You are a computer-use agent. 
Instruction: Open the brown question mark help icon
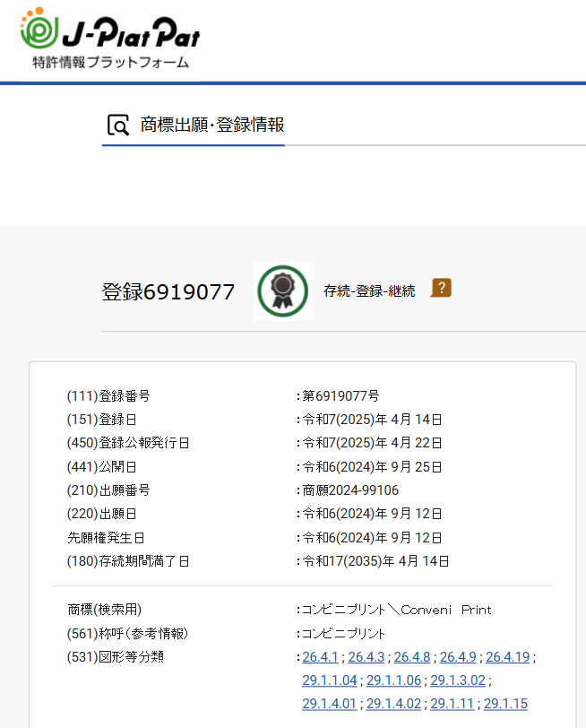point(441,289)
